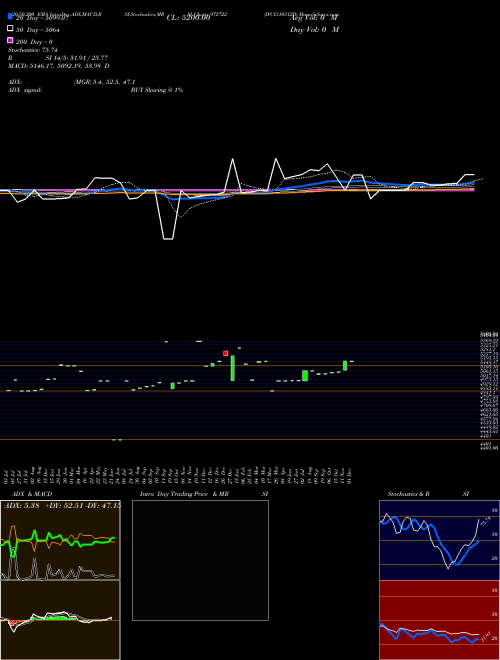Click the white 50 Day legend swatch
This screenshot has height=660, width=500.
coord(10,29)
